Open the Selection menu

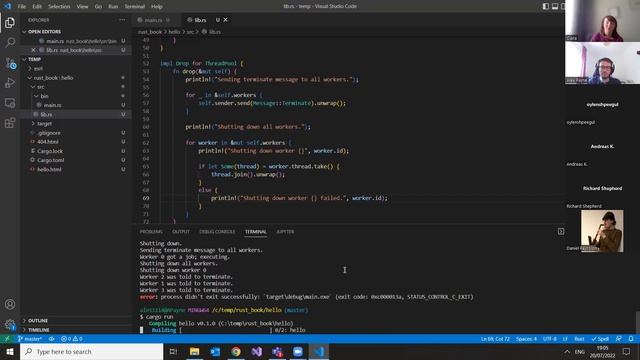tap(59, 6)
